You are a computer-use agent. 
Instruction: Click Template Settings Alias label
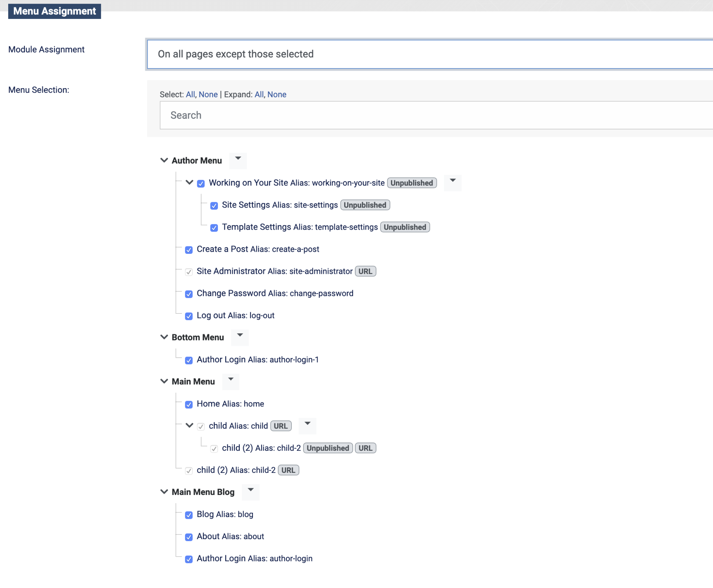(x=300, y=227)
